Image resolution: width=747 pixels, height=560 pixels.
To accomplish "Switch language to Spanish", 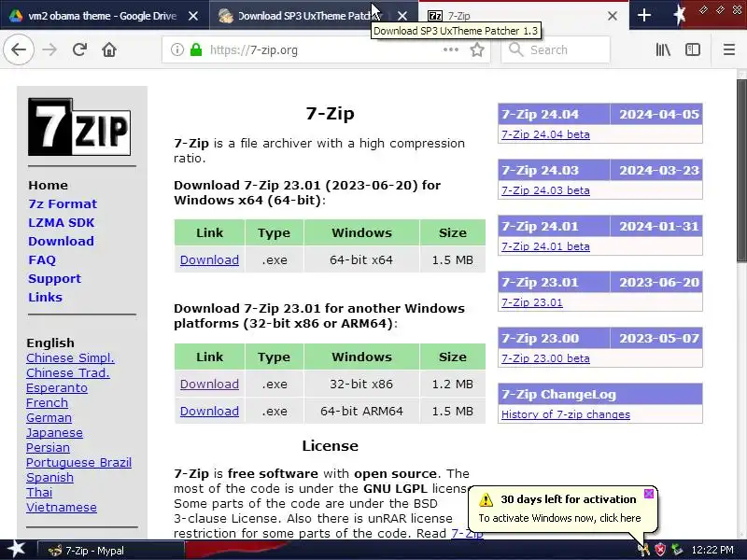I will click(49, 477).
